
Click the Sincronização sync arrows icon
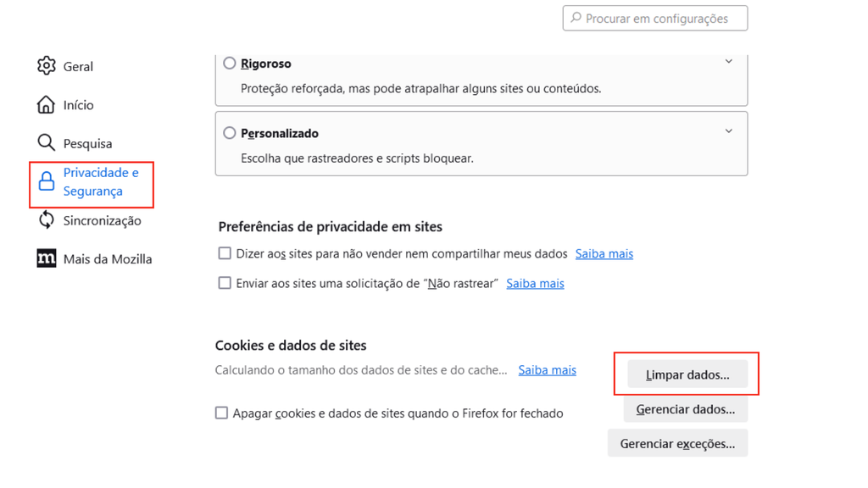[x=47, y=220]
